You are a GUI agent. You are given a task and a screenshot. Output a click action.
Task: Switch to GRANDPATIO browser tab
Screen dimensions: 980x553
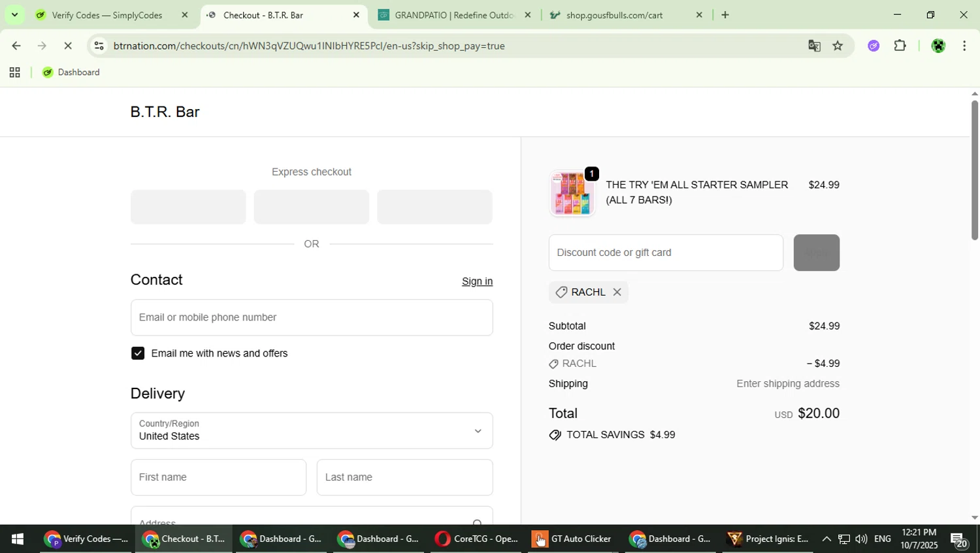454,15
